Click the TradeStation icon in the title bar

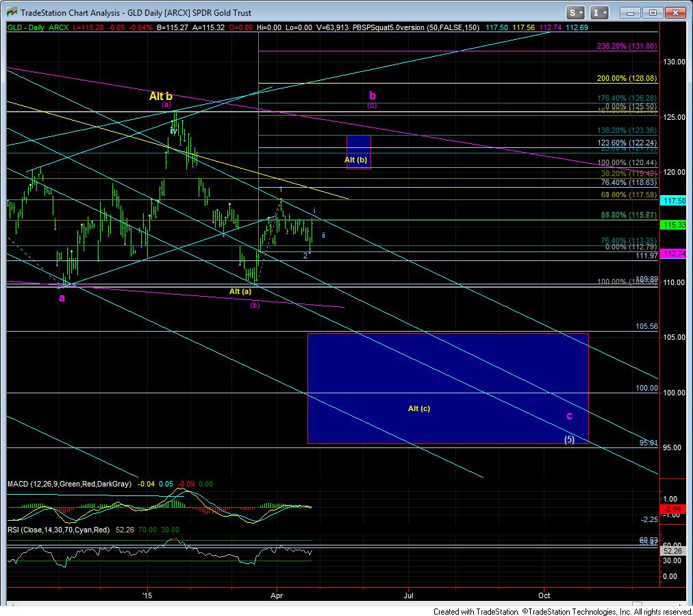click(x=12, y=12)
